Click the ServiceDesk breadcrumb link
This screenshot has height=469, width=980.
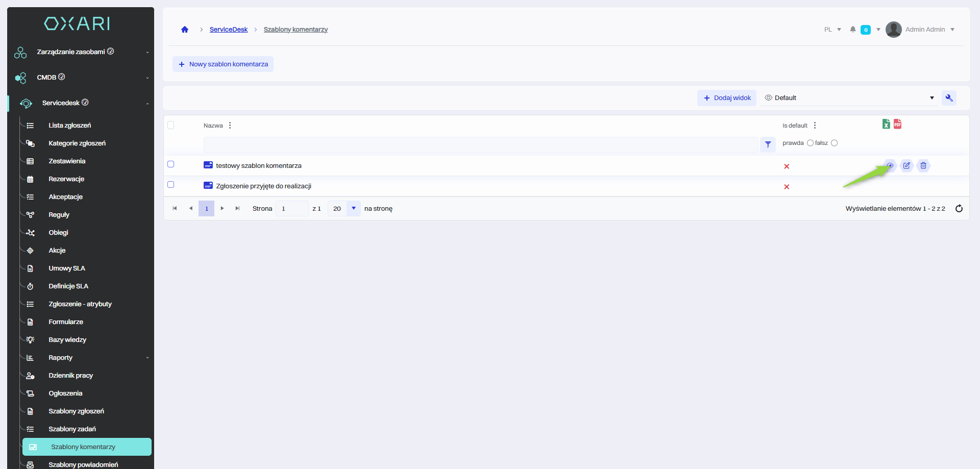(228, 30)
